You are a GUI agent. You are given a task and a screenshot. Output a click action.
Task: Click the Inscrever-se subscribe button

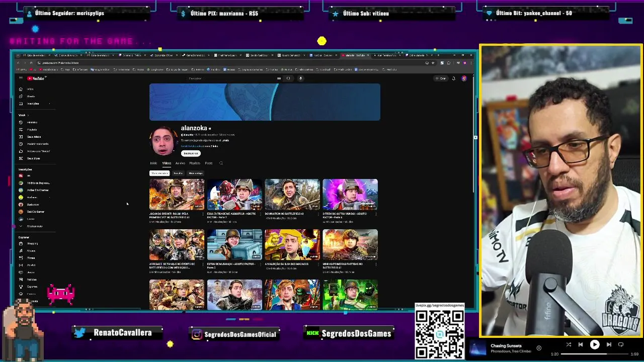(x=191, y=153)
